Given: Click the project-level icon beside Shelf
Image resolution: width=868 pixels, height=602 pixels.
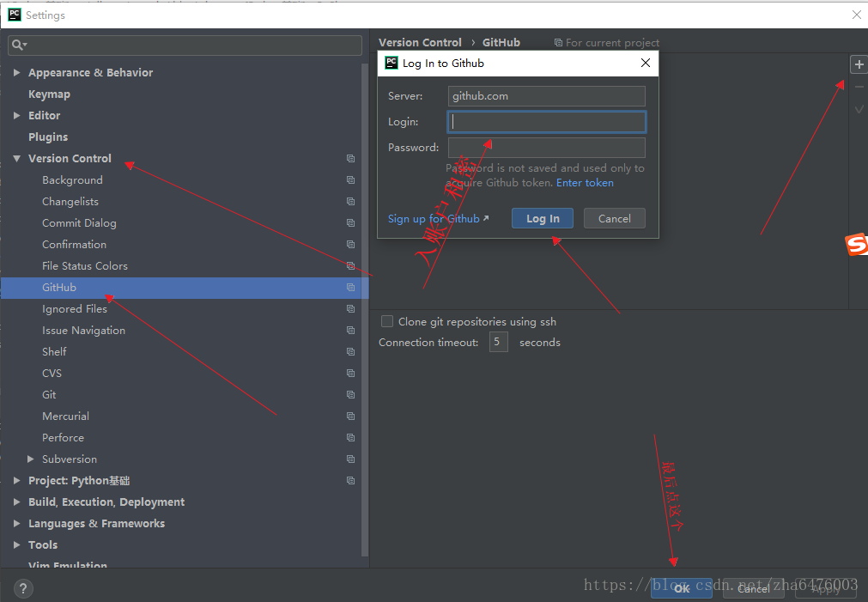Looking at the screenshot, I should click(x=350, y=352).
